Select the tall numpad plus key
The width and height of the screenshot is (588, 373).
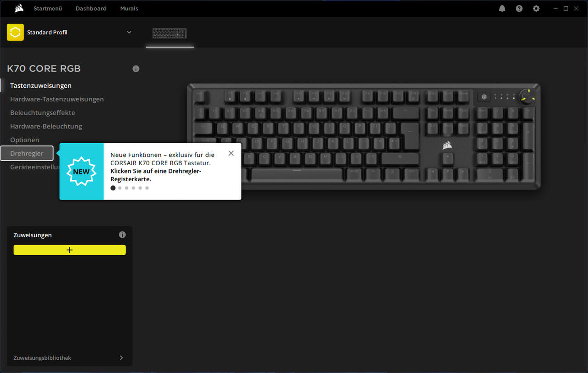coord(528,136)
